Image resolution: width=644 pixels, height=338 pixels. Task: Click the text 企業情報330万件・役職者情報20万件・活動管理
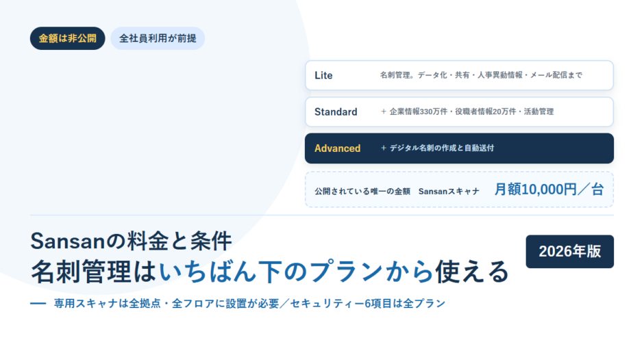(x=471, y=112)
